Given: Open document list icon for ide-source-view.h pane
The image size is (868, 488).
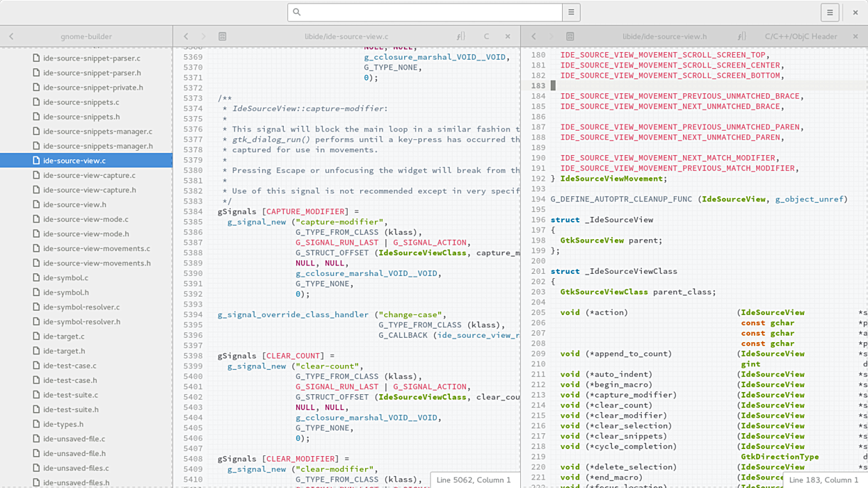Looking at the screenshot, I should point(570,36).
